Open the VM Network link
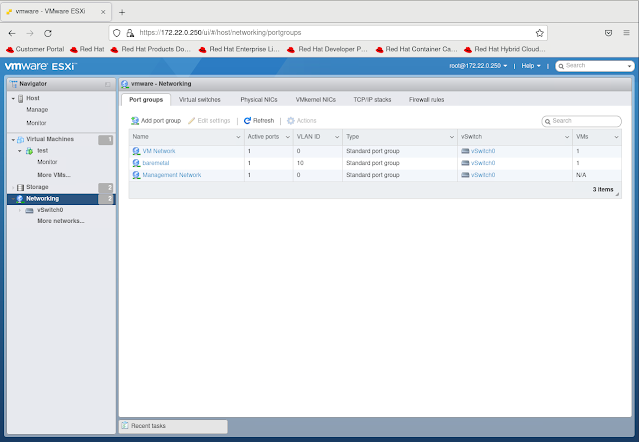 point(159,151)
